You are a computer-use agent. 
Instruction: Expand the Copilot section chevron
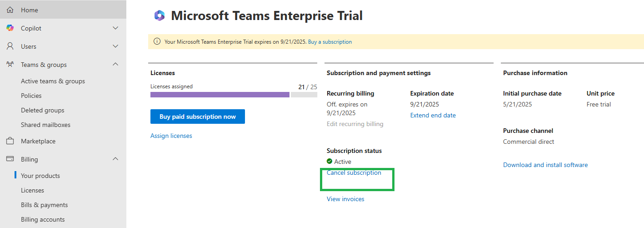tap(115, 28)
